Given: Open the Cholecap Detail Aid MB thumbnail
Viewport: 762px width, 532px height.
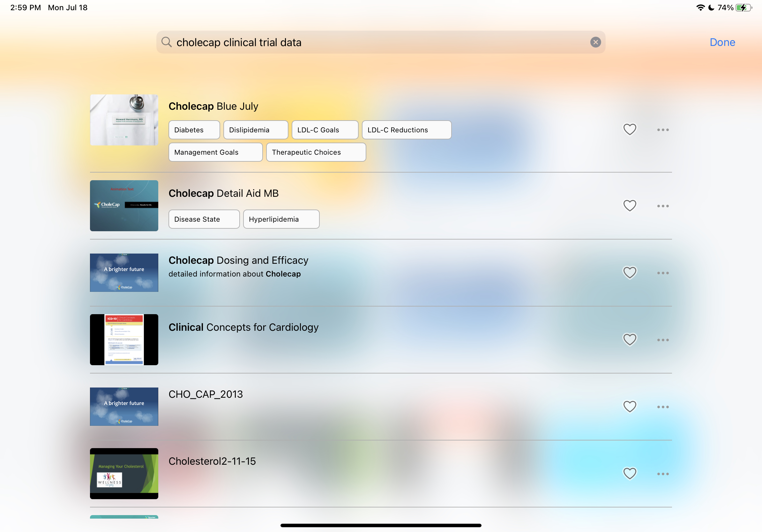Looking at the screenshot, I should (x=124, y=206).
